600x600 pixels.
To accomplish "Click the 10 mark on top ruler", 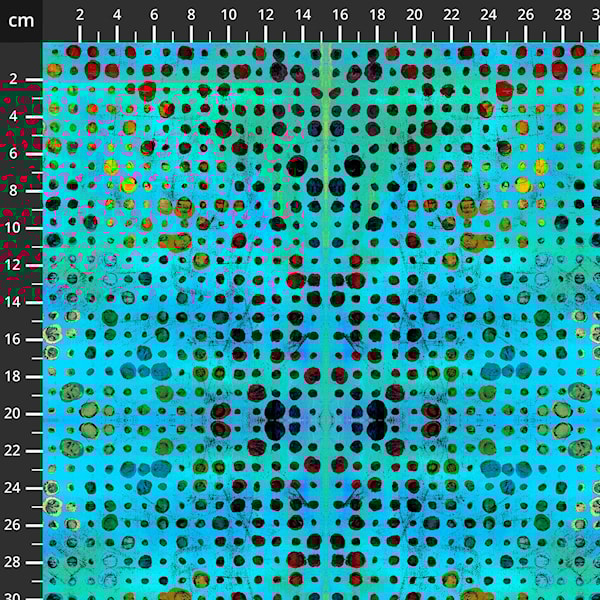I will [228, 15].
